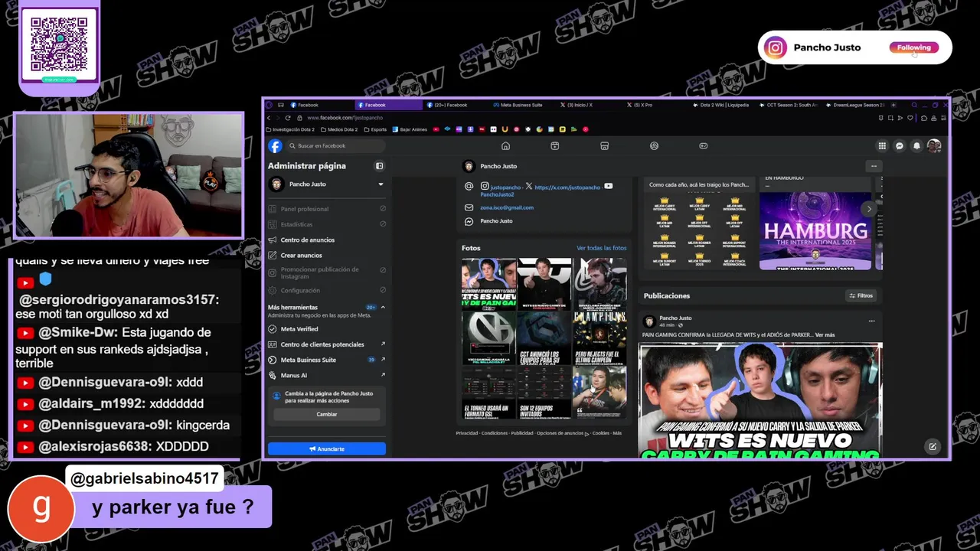The image size is (980, 551).
Task: Open Centro de anuncios in sidebar
Action: click(327, 240)
